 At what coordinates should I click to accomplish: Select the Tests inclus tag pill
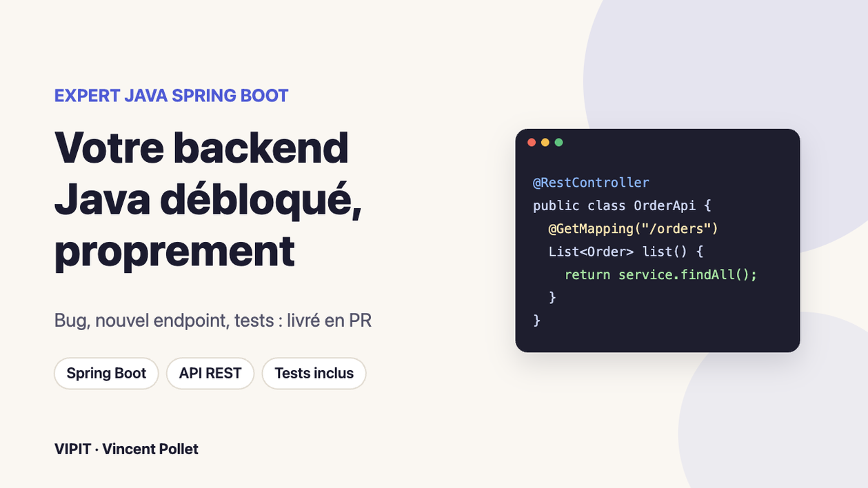314,374
